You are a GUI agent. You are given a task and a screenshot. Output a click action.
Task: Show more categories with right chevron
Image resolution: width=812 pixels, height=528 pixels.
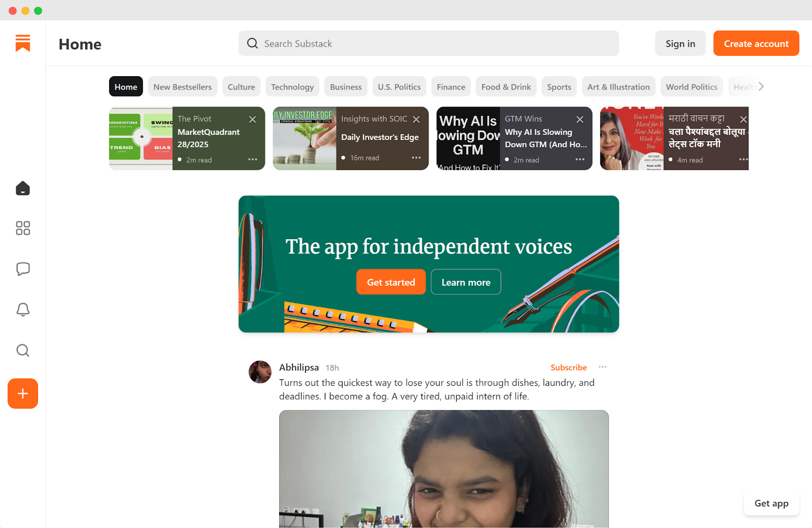click(761, 86)
